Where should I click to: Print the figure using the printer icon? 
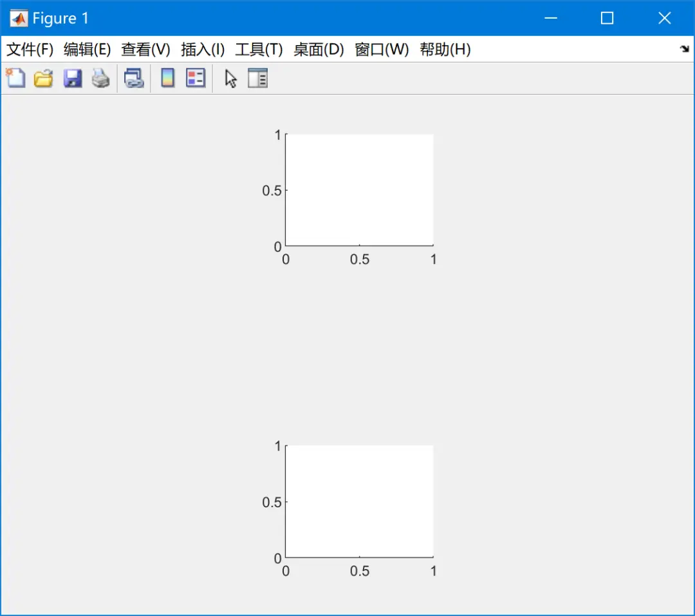100,79
